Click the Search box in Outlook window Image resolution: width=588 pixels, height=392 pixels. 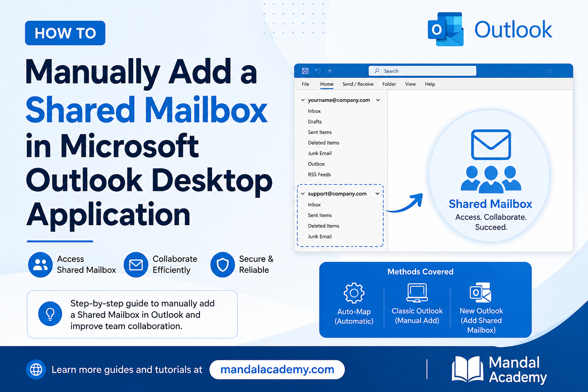[x=422, y=71]
